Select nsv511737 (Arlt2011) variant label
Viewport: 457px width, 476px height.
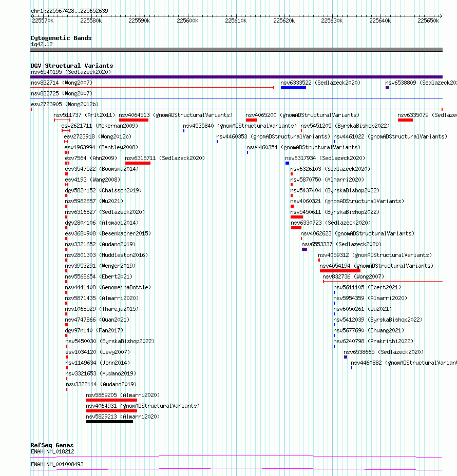pyautogui.click(x=85, y=115)
